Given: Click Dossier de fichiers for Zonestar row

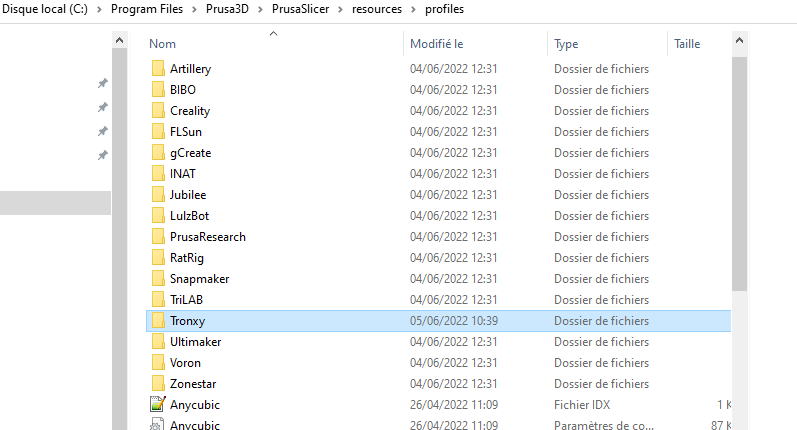Looking at the screenshot, I should coord(601,384).
